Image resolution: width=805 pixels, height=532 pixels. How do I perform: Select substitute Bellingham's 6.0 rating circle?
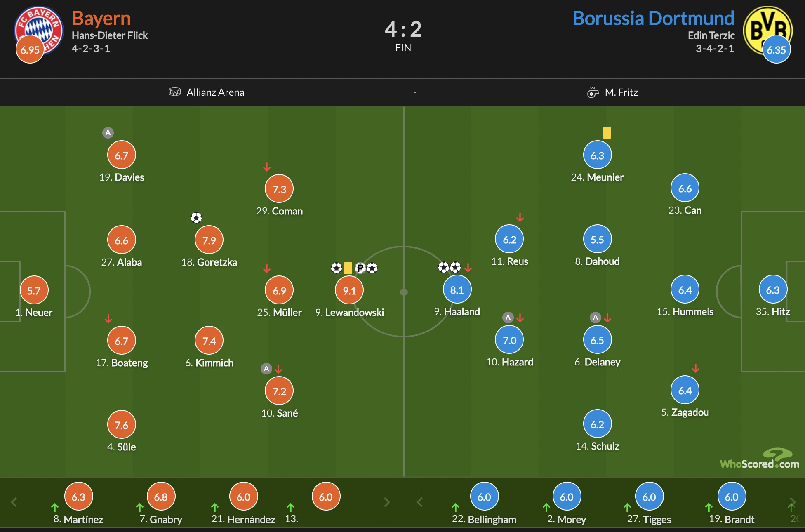(x=484, y=497)
